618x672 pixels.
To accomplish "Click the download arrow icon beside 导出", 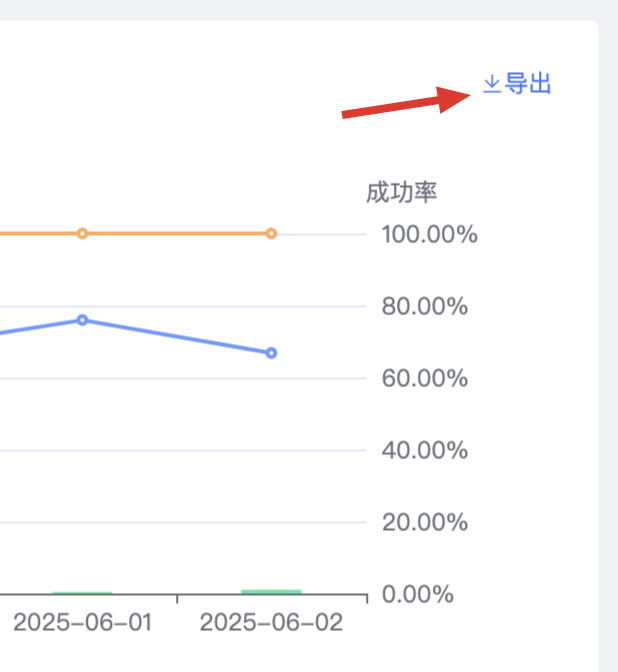I will pos(492,84).
